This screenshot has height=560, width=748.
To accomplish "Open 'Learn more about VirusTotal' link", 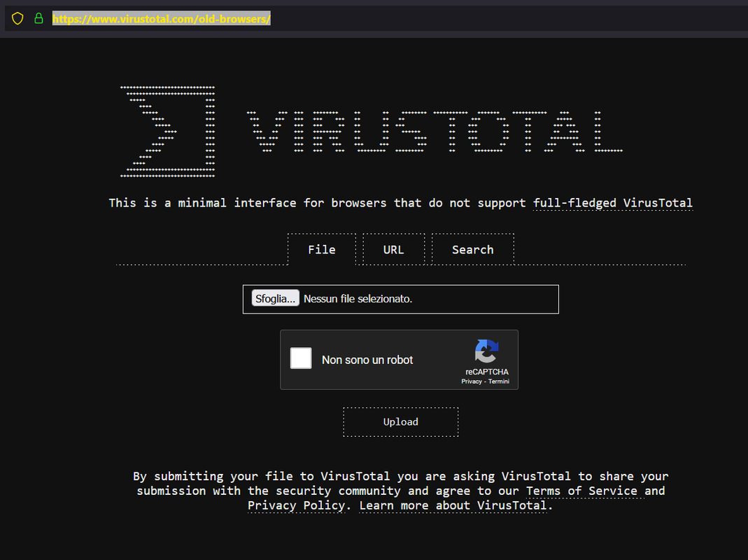I will point(453,505).
